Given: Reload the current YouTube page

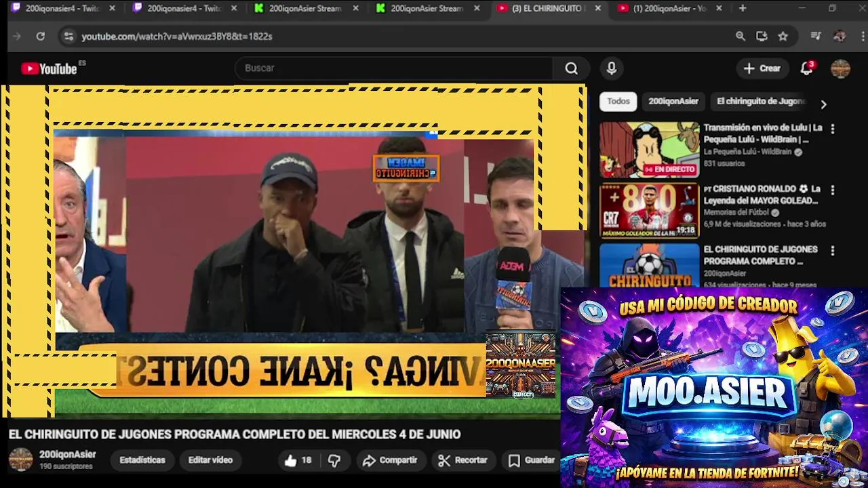Looking at the screenshot, I should click(41, 37).
